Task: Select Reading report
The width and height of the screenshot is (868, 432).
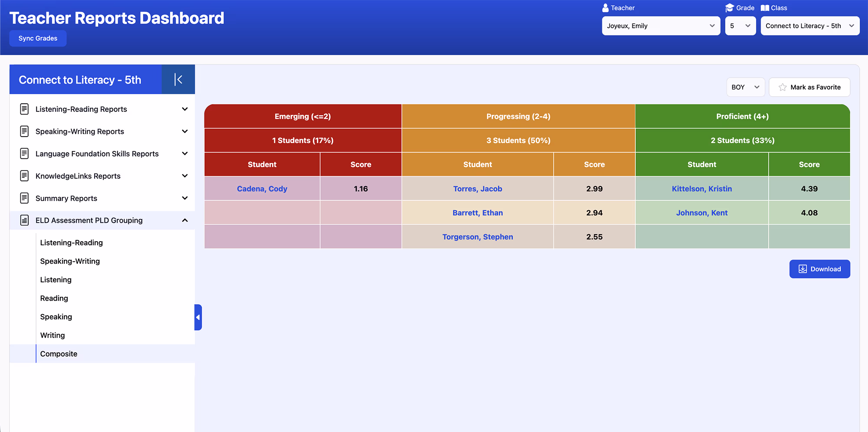Action: tap(54, 298)
